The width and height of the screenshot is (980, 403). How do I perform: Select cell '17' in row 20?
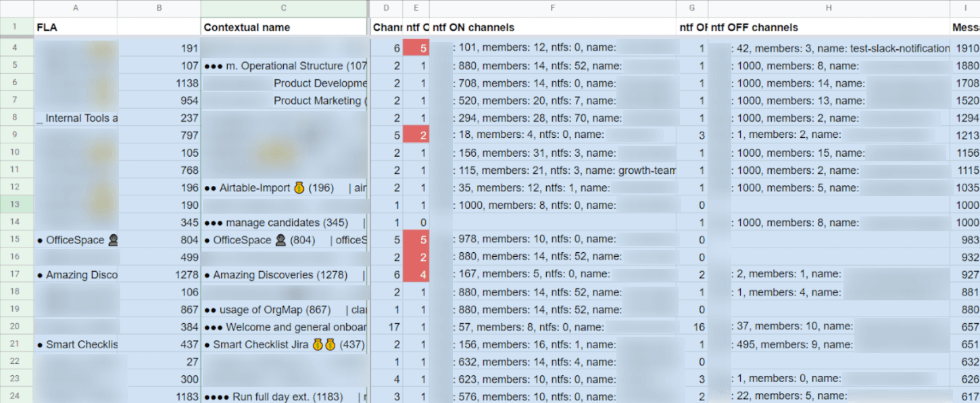click(386, 327)
